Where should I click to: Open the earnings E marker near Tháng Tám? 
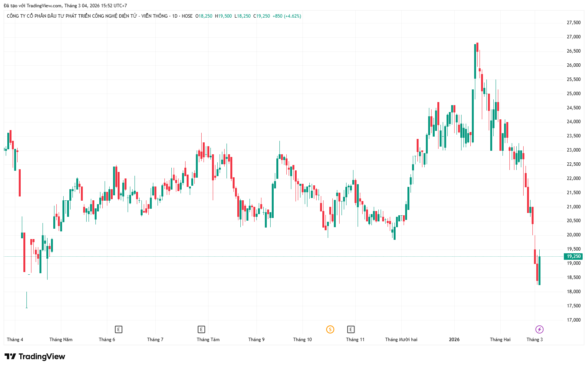tap(201, 329)
